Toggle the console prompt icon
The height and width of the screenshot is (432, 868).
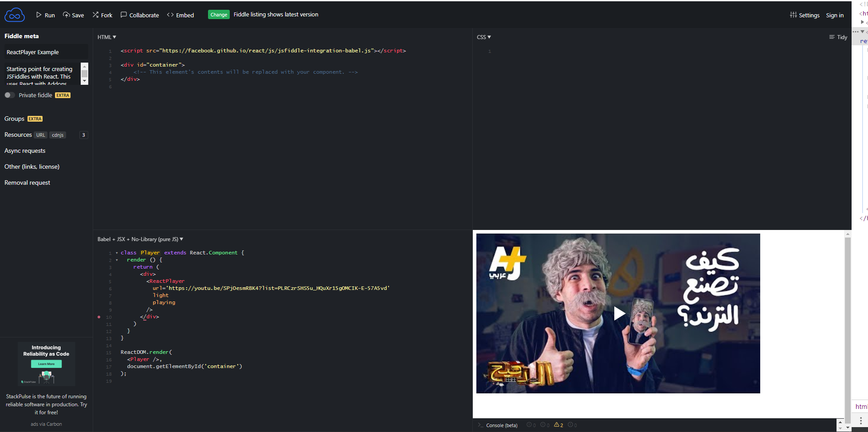click(480, 425)
